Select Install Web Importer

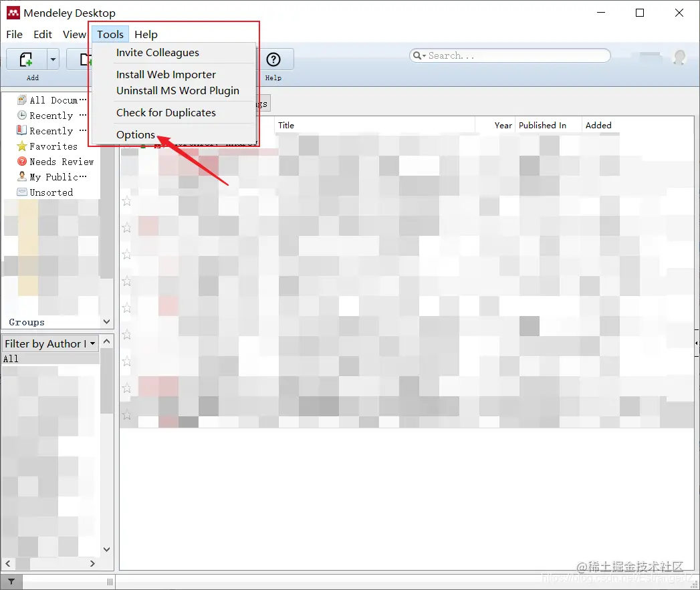166,75
